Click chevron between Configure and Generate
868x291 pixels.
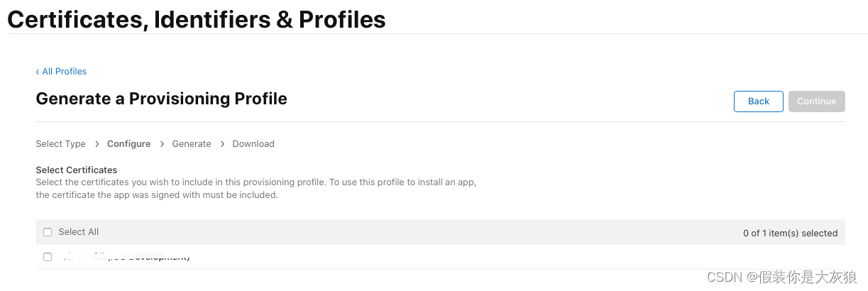(x=162, y=144)
